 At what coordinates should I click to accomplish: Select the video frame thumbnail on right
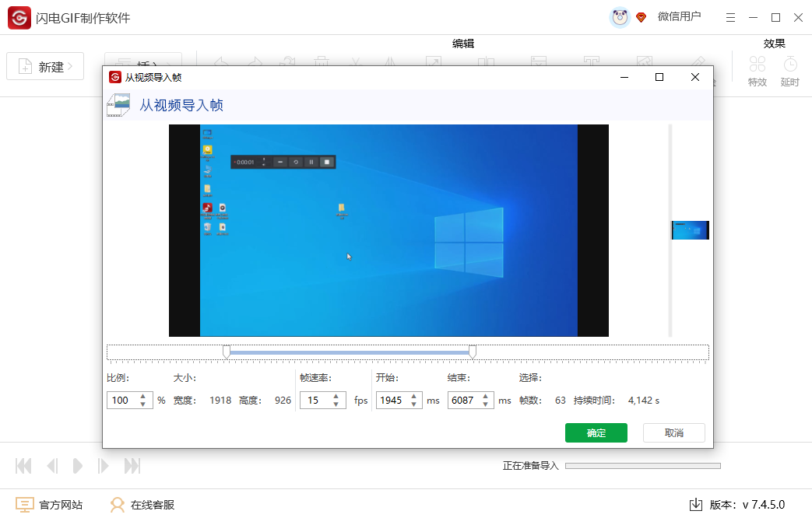coord(690,230)
